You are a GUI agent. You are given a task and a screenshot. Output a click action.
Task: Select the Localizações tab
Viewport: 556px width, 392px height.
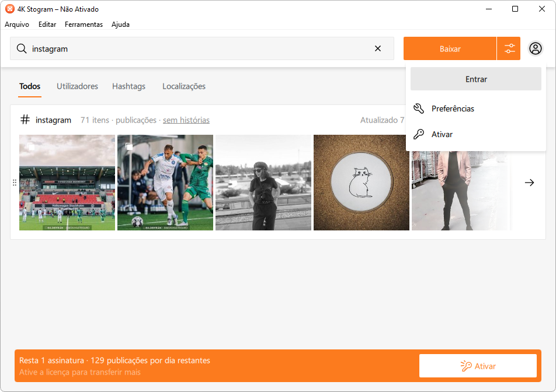(184, 86)
